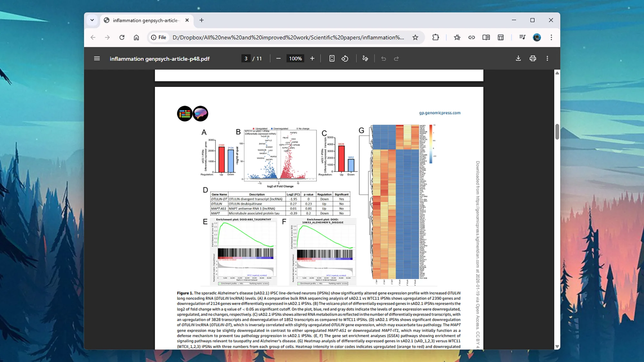Image resolution: width=644 pixels, height=362 pixels.
Task: Select the PDF annotation drawing tool
Action: (x=365, y=58)
